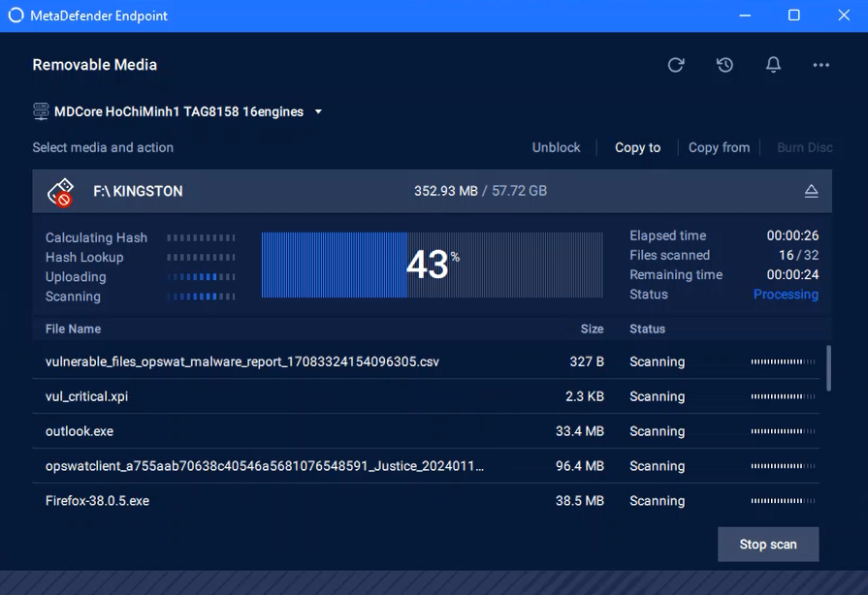Click the File Name column header
This screenshot has height=595, width=868.
point(73,329)
